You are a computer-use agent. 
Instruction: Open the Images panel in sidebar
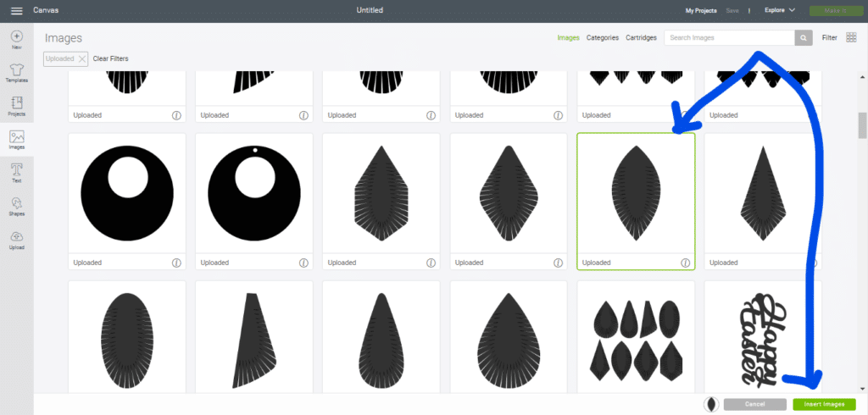click(x=17, y=140)
